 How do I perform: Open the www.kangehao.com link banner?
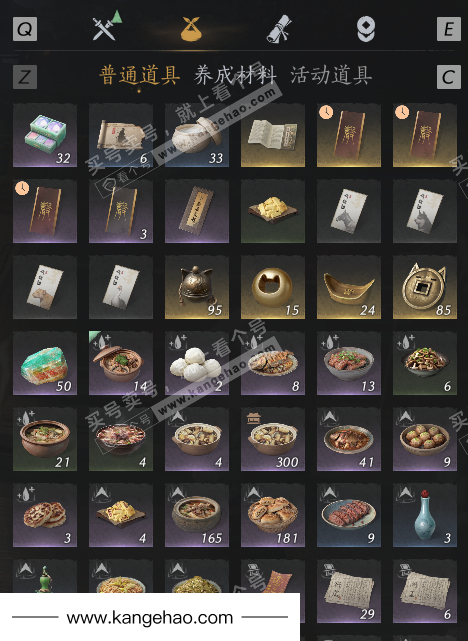click(150, 617)
